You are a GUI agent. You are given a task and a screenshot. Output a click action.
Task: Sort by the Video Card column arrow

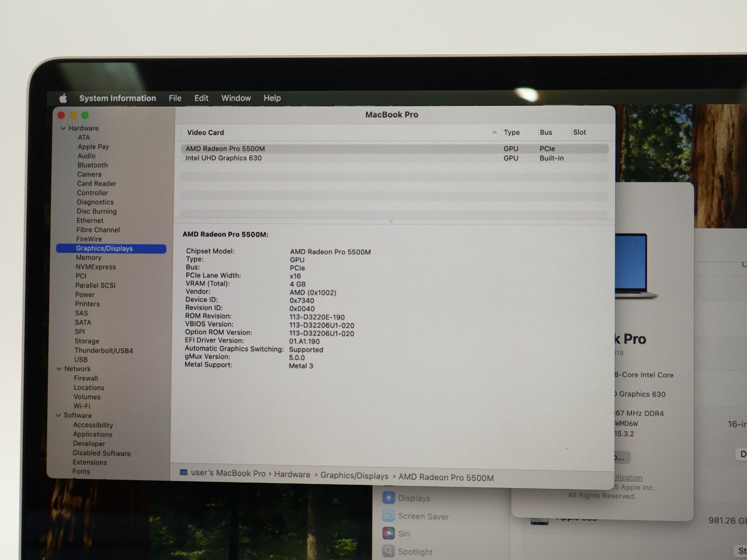point(494,133)
